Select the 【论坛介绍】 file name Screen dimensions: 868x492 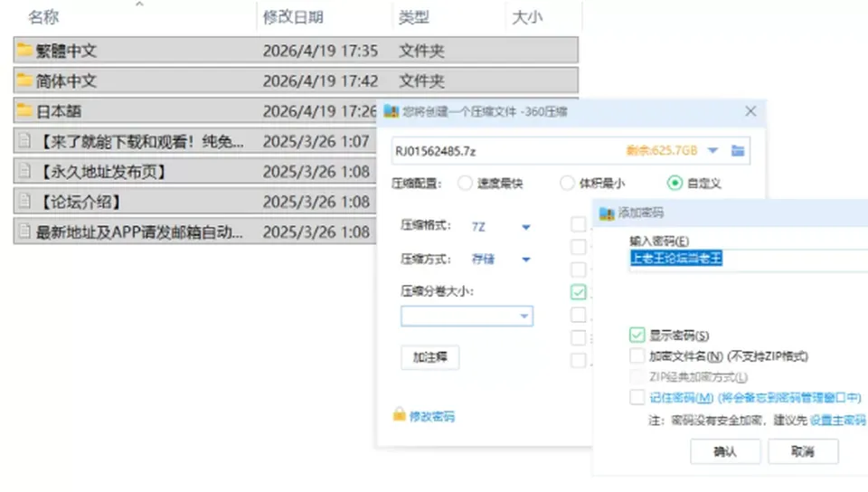[80, 202]
